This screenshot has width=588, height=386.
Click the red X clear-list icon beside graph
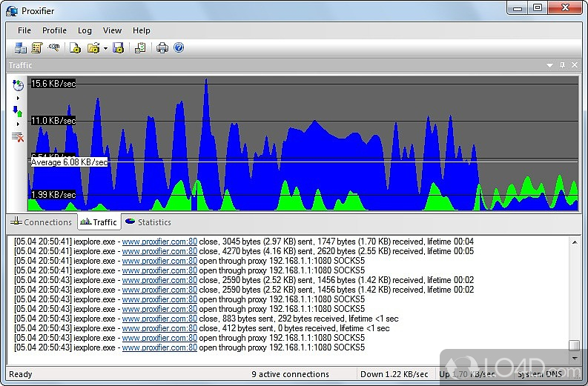pos(18,136)
